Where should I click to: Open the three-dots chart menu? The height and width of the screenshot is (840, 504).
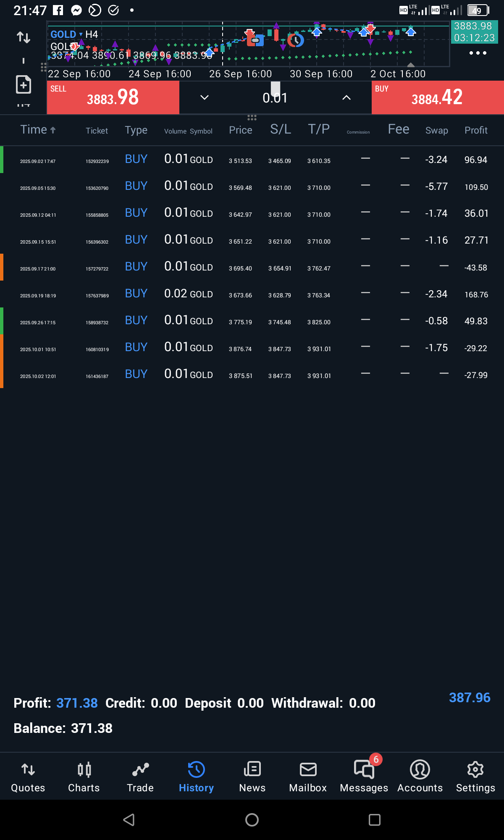point(478,53)
